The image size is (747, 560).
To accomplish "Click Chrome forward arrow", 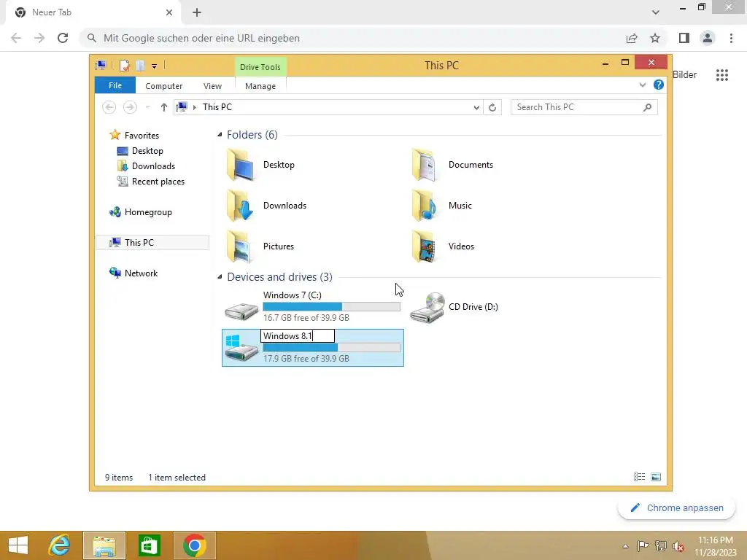I will pyautogui.click(x=39, y=38).
